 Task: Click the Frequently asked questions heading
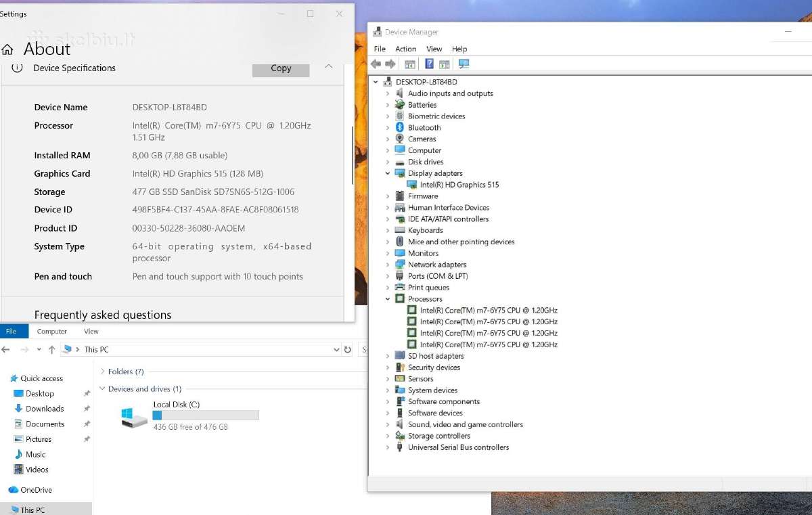[103, 315]
